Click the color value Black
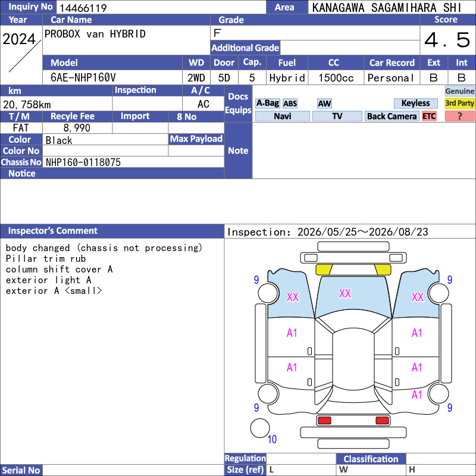This screenshot has height=476, width=476. click(59, 140)
